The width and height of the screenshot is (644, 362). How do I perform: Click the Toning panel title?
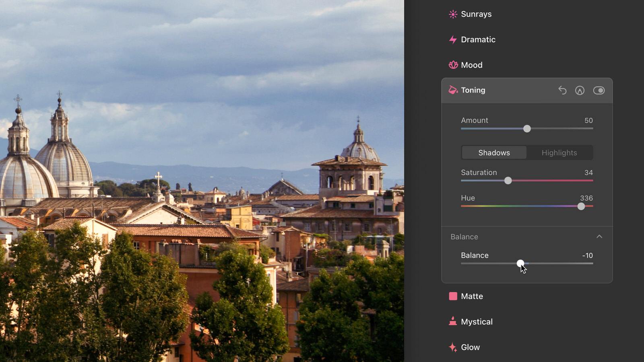pos(473,90)
